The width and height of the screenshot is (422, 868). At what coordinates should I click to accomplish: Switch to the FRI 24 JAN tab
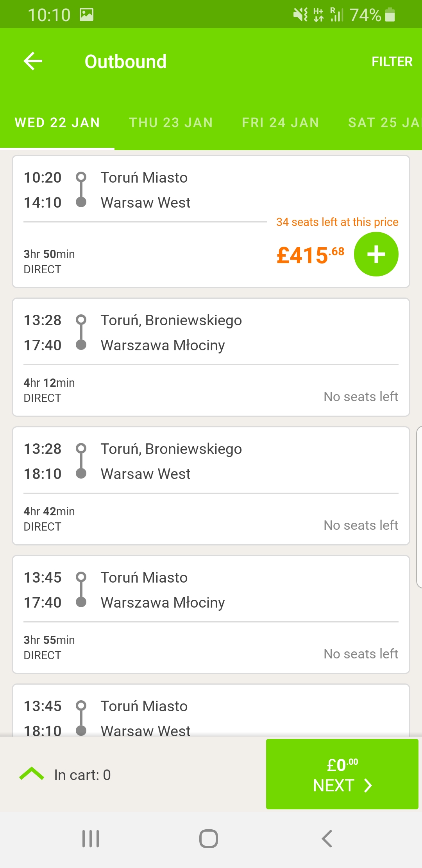tap(280, 122)
